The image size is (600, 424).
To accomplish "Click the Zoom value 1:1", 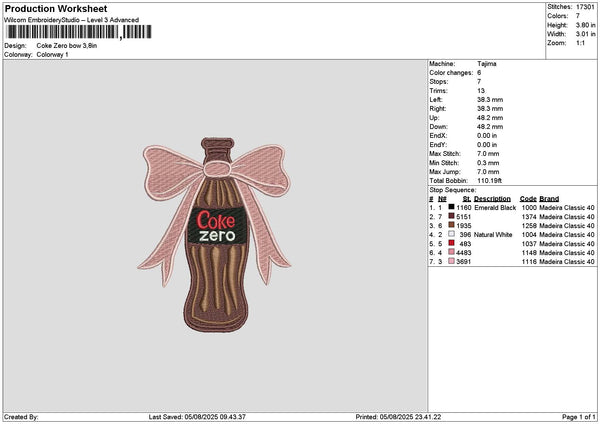I will 580,43.
